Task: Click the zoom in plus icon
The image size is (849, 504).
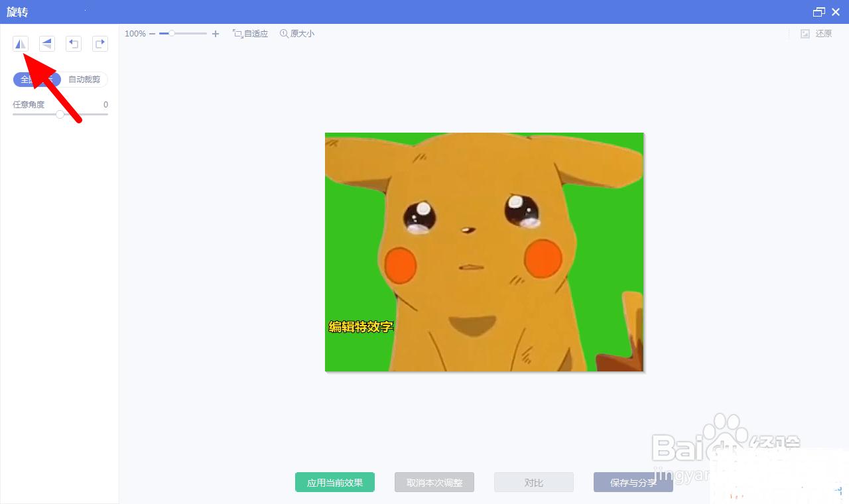Action: pyautogui.click(x=216, y=34)
